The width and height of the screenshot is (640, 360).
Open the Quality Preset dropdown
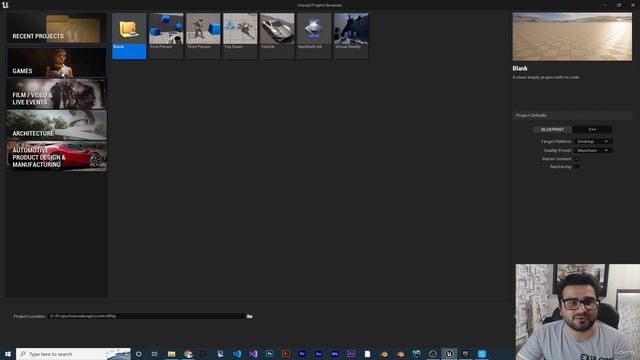[x=593, y=150]
